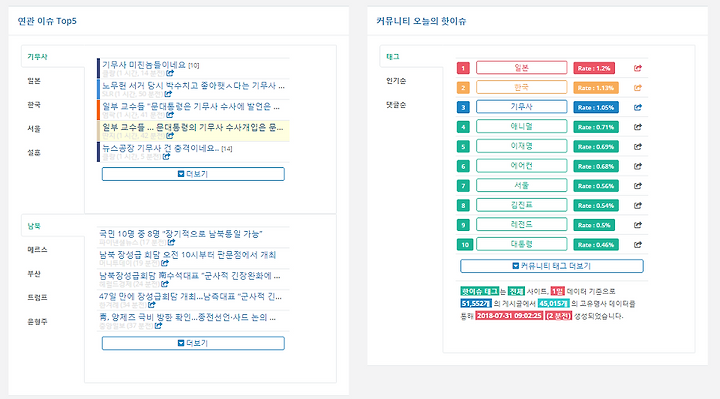The height and width of the screenshot is (399, 720).
Task: Open link icon beside '(1 시간, 41 분전)' source
Action: tap(170, 115)
